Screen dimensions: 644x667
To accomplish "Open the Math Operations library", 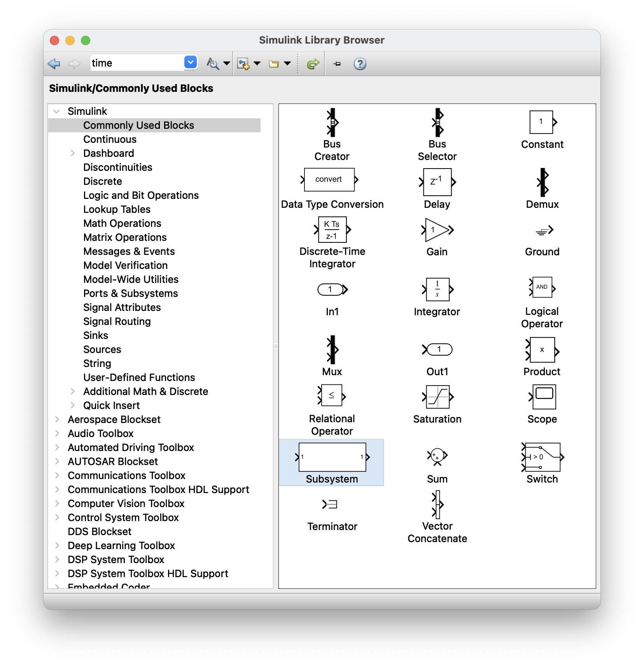I will coord(122,223).
